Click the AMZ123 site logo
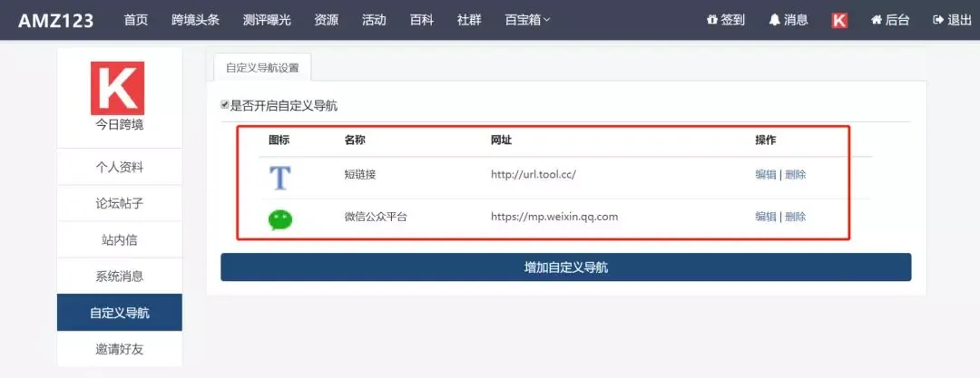 click(x=55, y=20)
